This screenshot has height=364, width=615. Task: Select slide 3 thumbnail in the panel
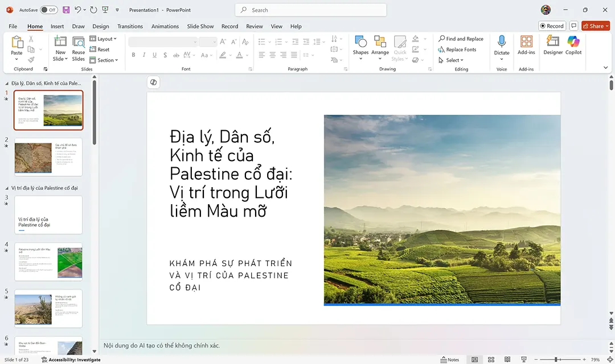pos(48,214)
